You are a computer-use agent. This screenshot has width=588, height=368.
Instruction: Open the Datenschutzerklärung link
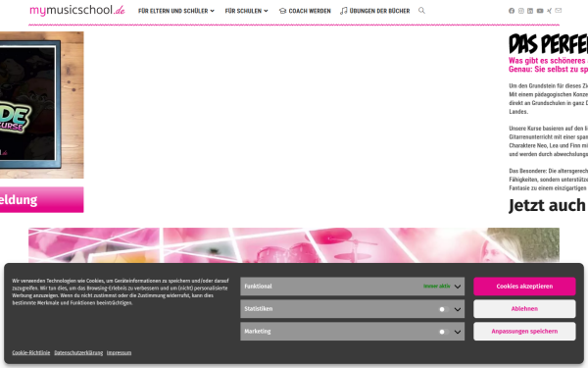(x=78, y=352)
